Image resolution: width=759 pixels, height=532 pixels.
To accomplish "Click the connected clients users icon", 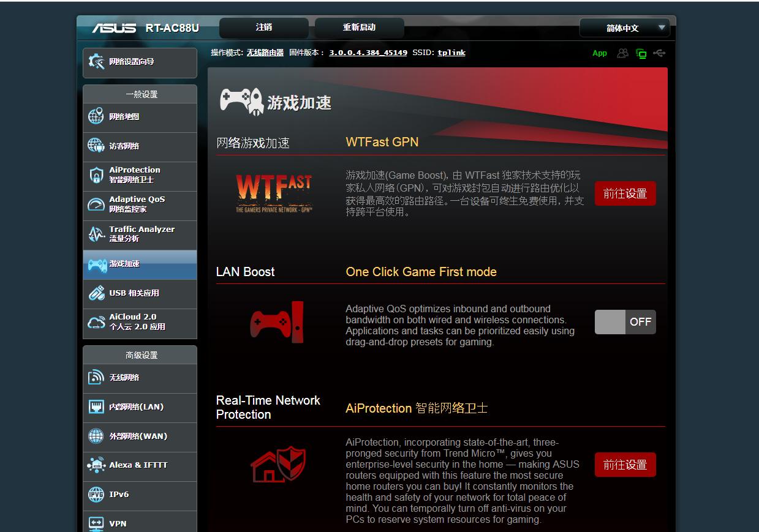I will tap(622, 53).
